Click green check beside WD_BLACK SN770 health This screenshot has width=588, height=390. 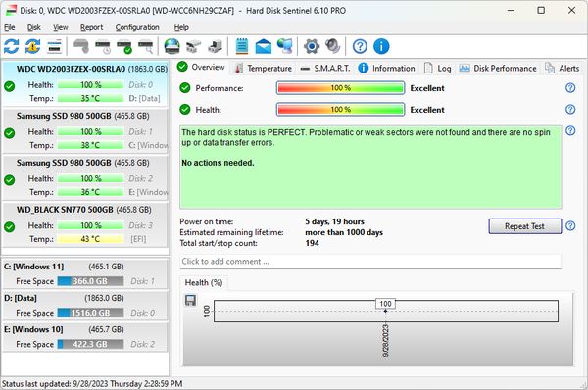click(10, 227)
